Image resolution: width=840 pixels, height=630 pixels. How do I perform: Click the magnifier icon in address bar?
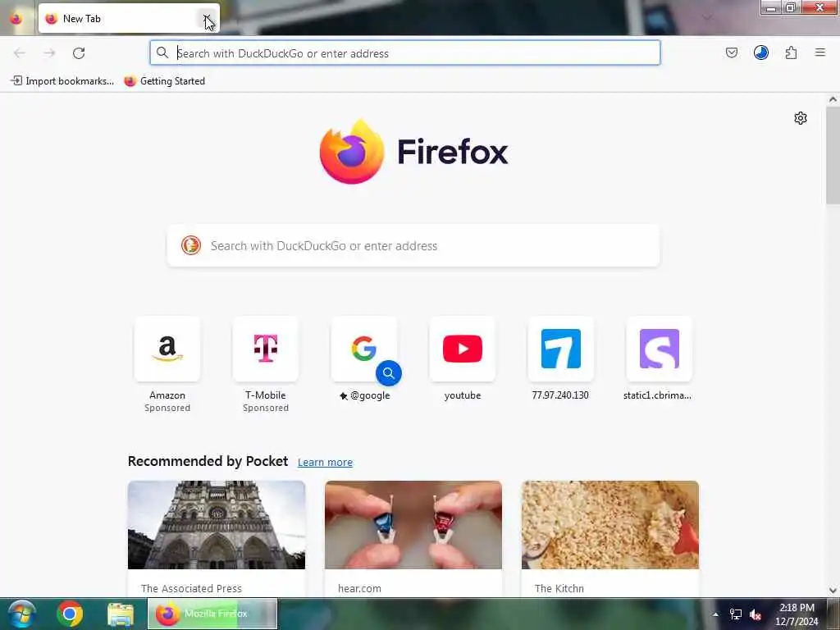[162, 52]
